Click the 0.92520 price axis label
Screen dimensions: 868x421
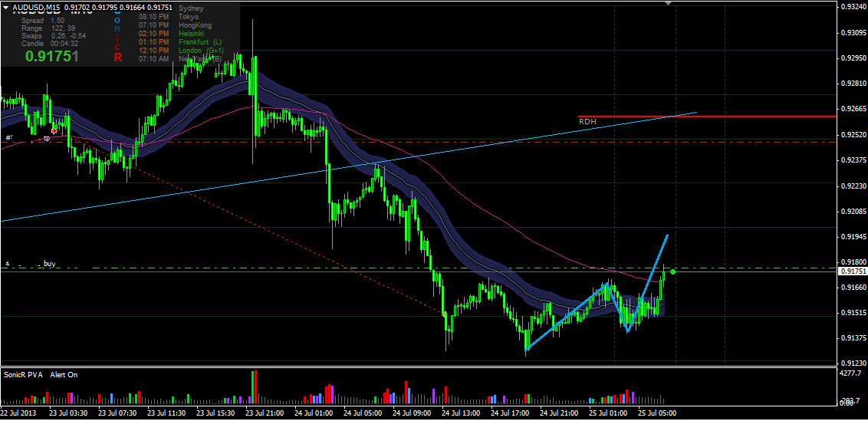pyautogui.click(x=853, y=135)
